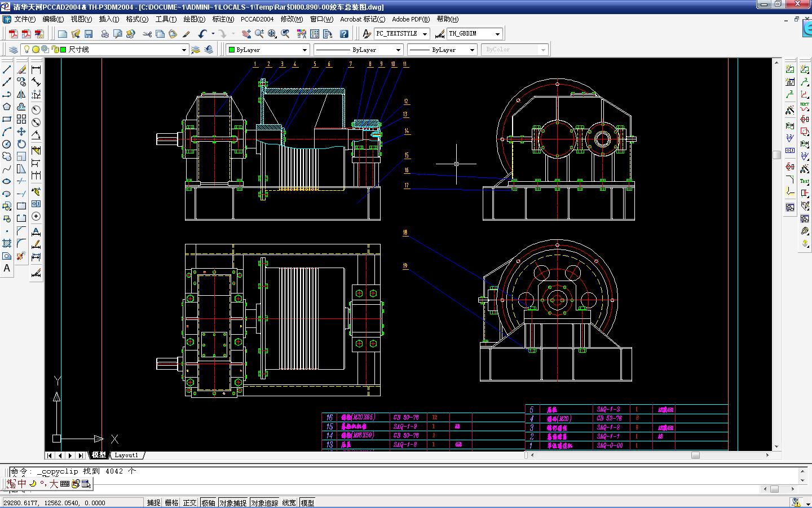
Task: Open the 绘图(D) menu
Action: pyautogui.click(x=194, y=19)
